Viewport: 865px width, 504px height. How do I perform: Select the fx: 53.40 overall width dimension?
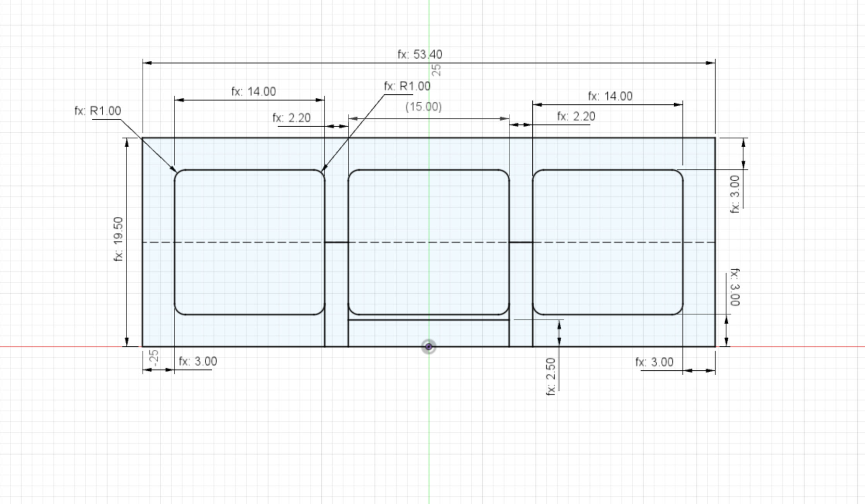(420, 54)
